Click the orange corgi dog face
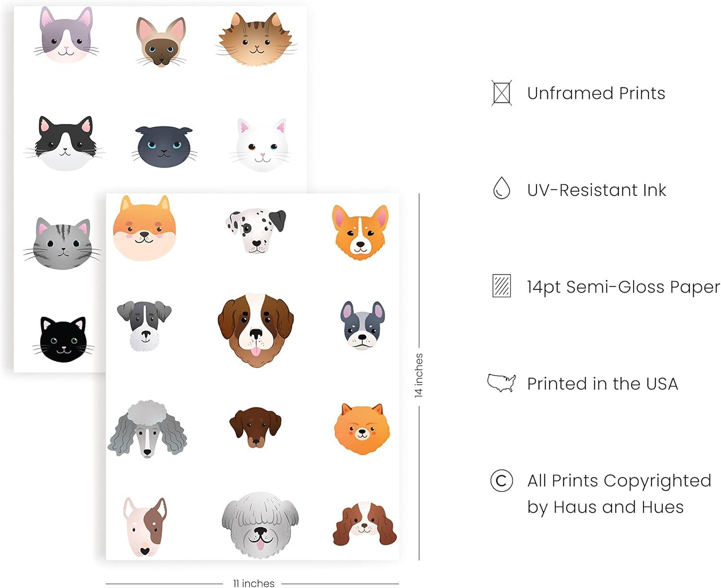 click(x=360, y=232)
